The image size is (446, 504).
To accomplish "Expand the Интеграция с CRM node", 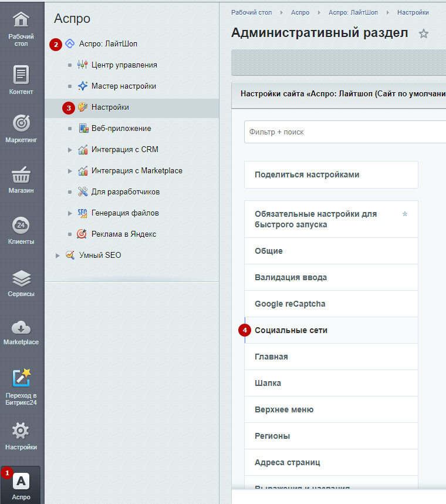I will point(70,150).
